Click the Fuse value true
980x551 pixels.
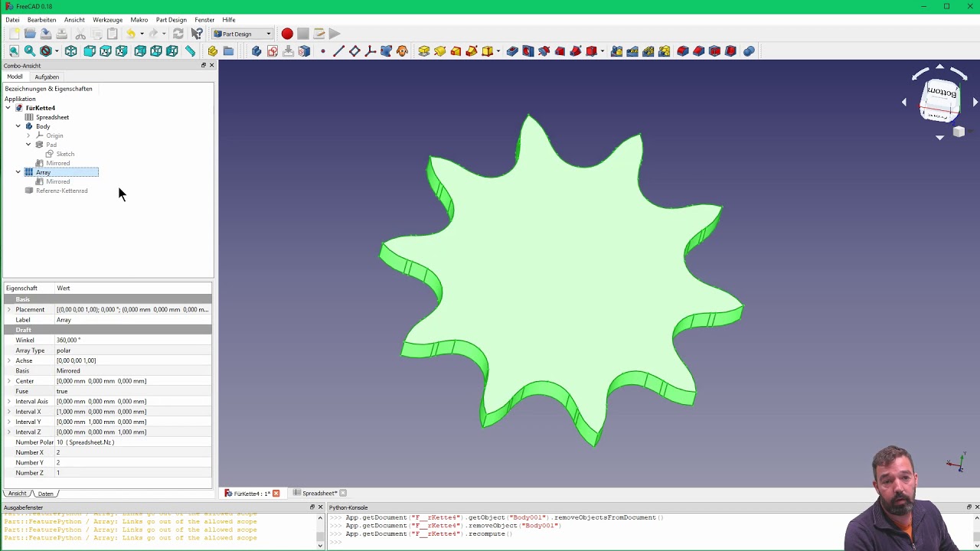133,391
